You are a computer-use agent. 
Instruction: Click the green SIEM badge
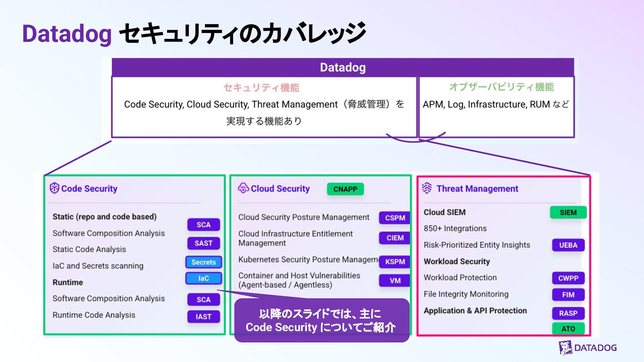coord(568,213)
